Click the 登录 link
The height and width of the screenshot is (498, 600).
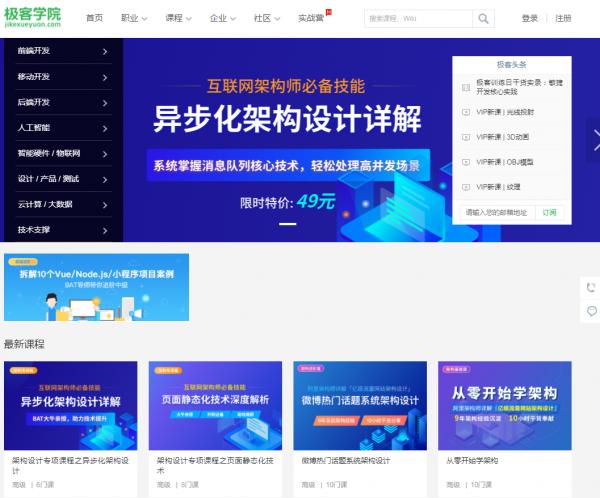(529, 18)
